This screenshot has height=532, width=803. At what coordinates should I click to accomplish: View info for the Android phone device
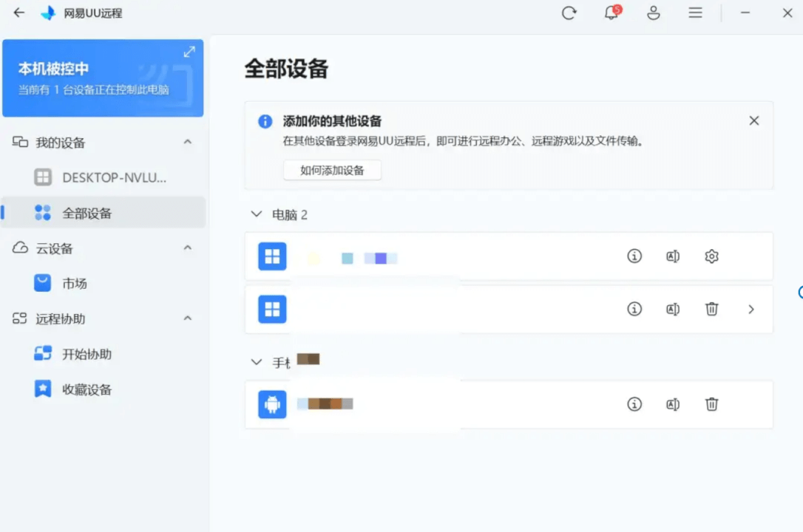(634, 404)
